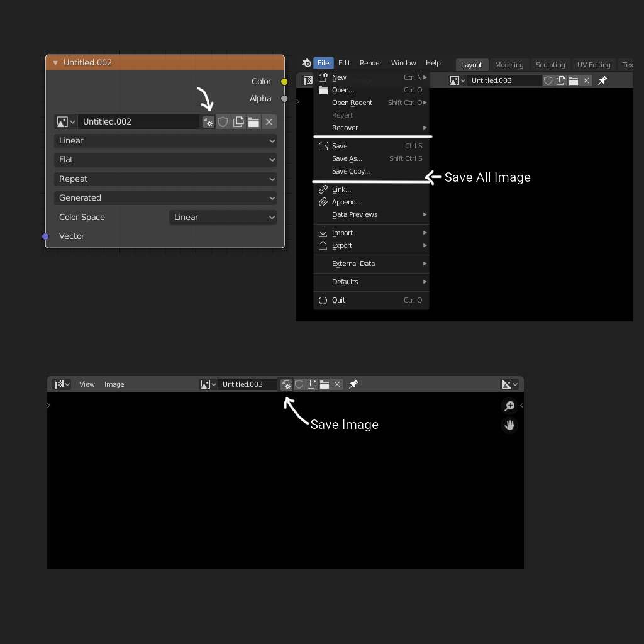Viewport: 644px width, 644px height.
Task: Open the Image menu in the bottom image editor
Action: [x=114, y=384]
